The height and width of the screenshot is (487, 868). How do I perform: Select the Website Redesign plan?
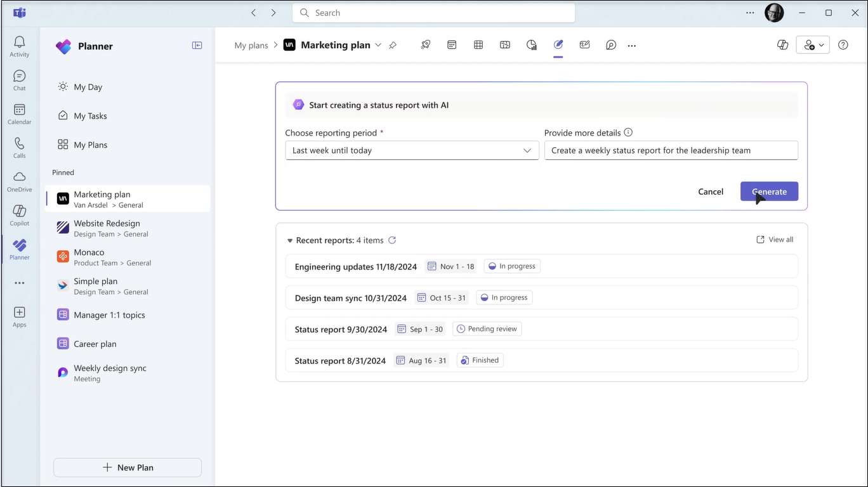pos(128,228)
